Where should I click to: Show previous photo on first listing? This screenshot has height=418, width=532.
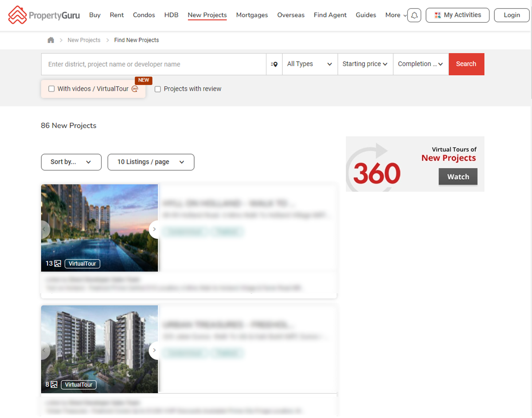coord(45,229)
